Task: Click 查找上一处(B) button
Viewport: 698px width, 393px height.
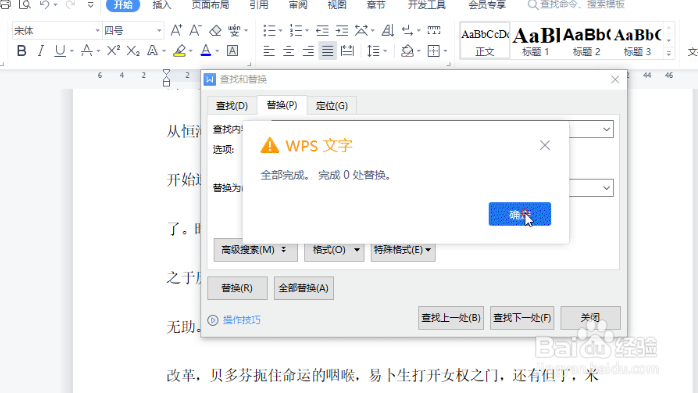Action: click(x=451, y=318)
